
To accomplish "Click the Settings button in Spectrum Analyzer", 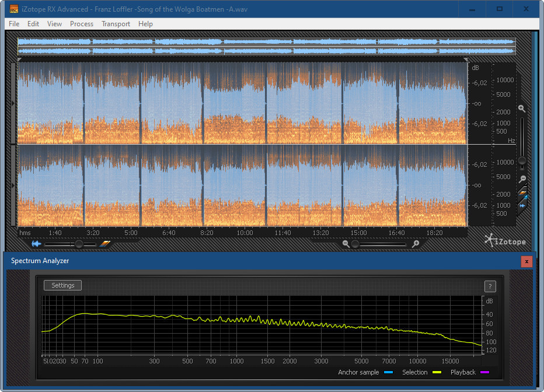I will click(63, 285).
